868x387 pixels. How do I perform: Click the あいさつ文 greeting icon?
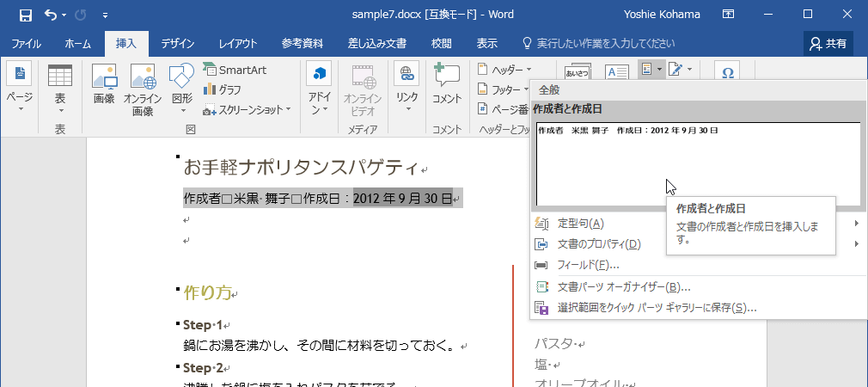(578, 71)
